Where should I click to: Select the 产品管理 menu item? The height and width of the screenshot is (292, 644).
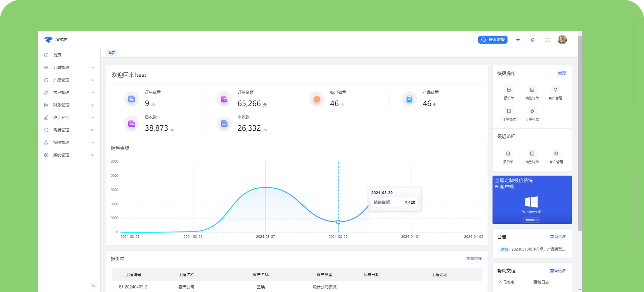pyautogui.click(x=69, y=80)
